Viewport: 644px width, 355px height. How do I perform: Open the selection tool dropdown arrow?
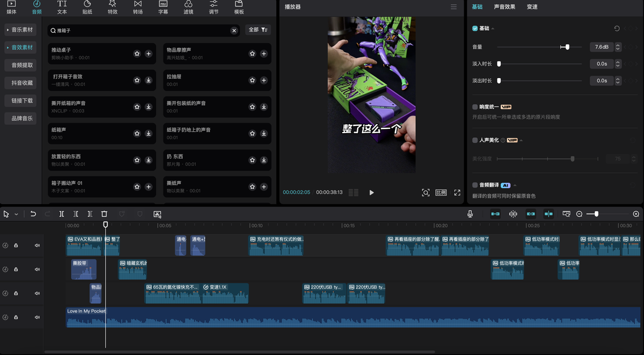(x=16, y=214)
